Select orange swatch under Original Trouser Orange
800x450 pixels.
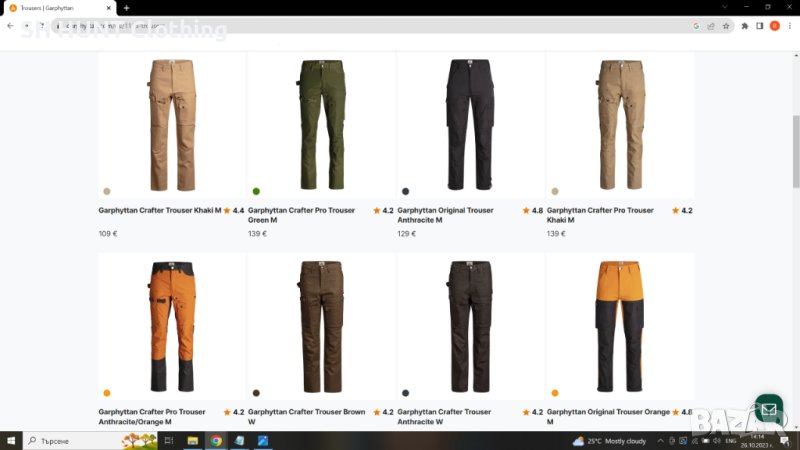[555, 393]
